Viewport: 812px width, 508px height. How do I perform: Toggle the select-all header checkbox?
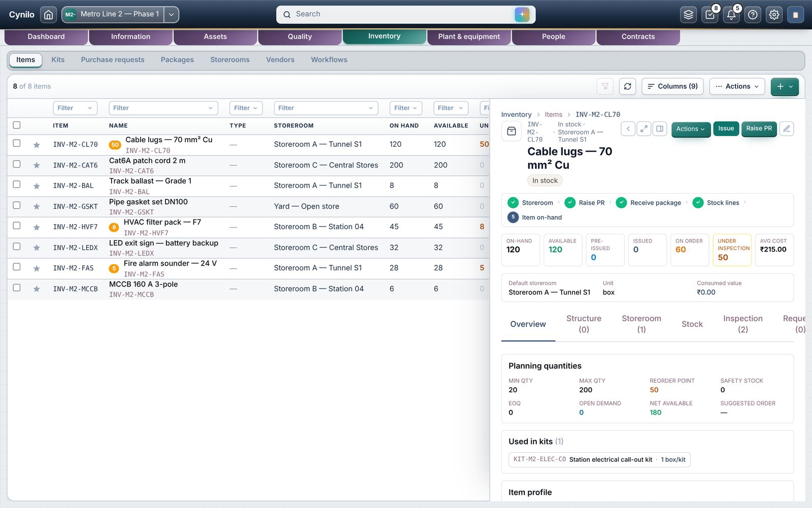17,125
